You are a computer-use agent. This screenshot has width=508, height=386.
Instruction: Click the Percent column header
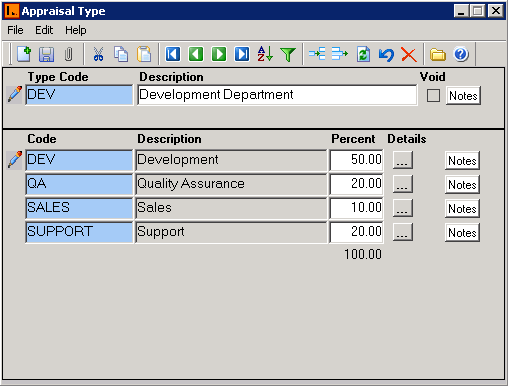click(353, 139)
